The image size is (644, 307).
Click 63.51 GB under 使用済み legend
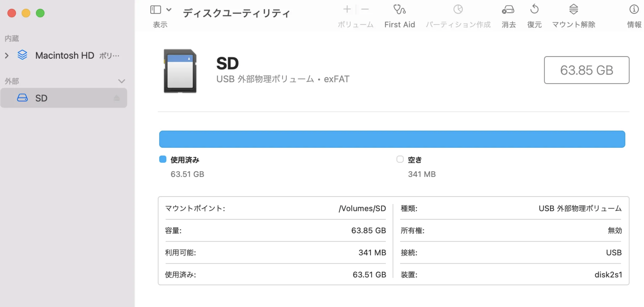[x=187, y=174]
